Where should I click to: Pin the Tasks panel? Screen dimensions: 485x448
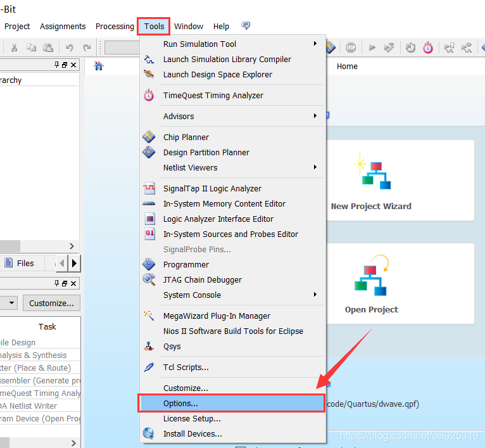coord(56,283)
